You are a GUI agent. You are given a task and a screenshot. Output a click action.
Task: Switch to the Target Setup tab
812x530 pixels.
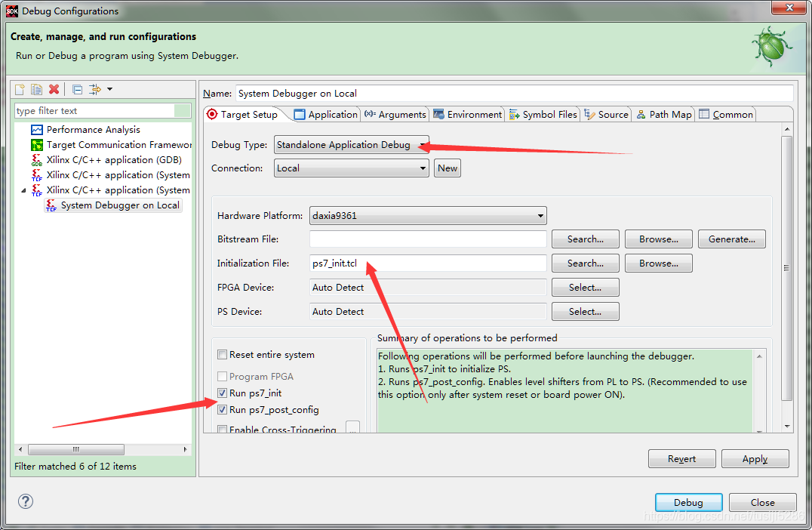click(x=243, y=115)
